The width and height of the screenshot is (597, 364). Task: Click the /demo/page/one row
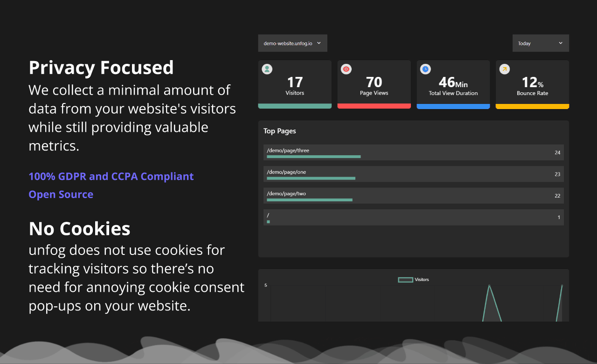pyautogui.click(x=414, y=174)
